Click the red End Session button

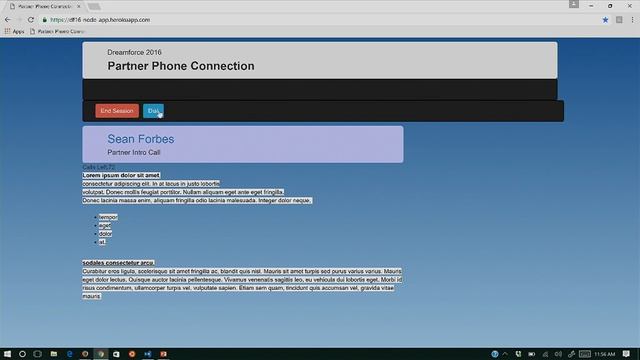(117, 111)
